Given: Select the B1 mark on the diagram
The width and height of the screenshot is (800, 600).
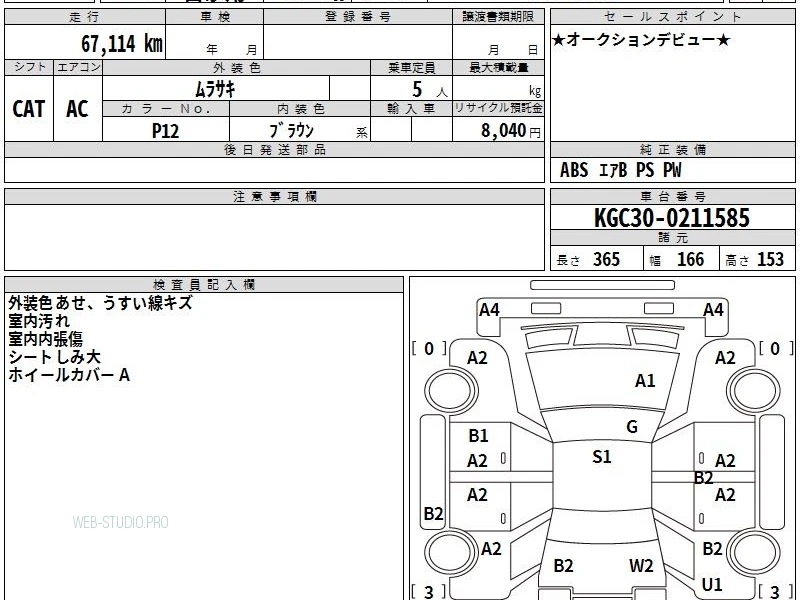Looking at the screenshot, I should pyautogui.click(x=478, y=436).
